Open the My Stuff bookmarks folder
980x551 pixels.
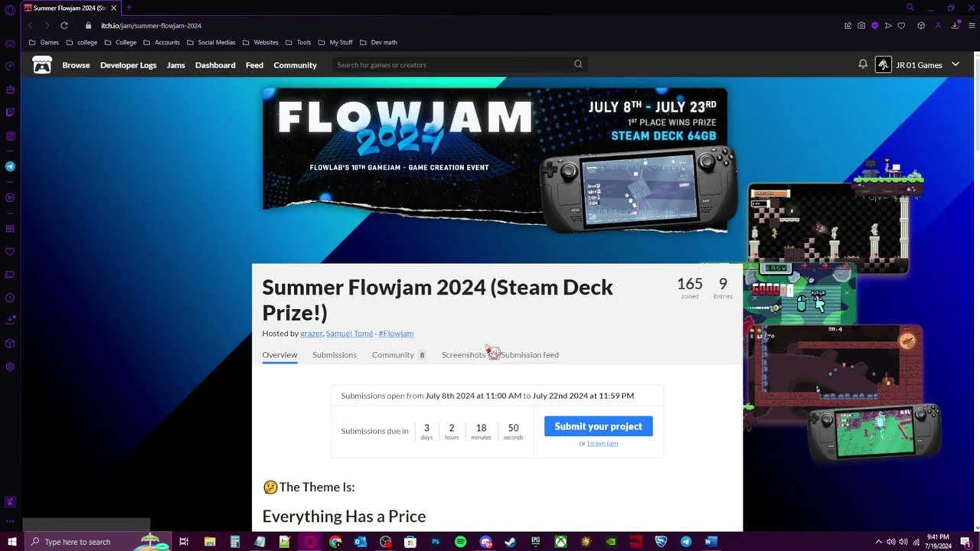pyautogui.click(x=335, y=42)
